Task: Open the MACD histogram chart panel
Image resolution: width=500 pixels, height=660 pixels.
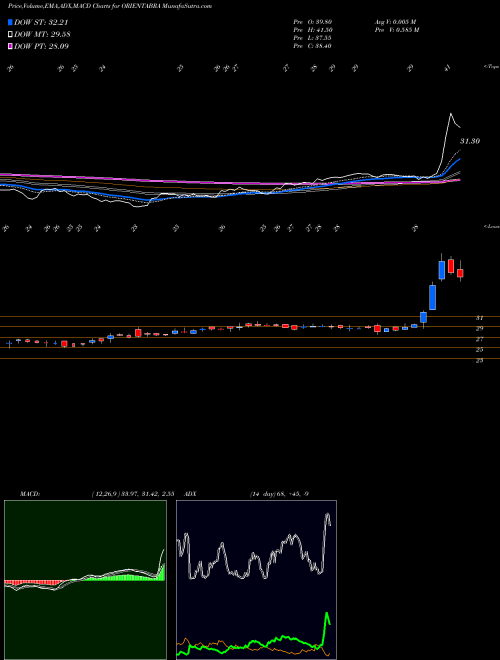Action: tap(85, 580)
